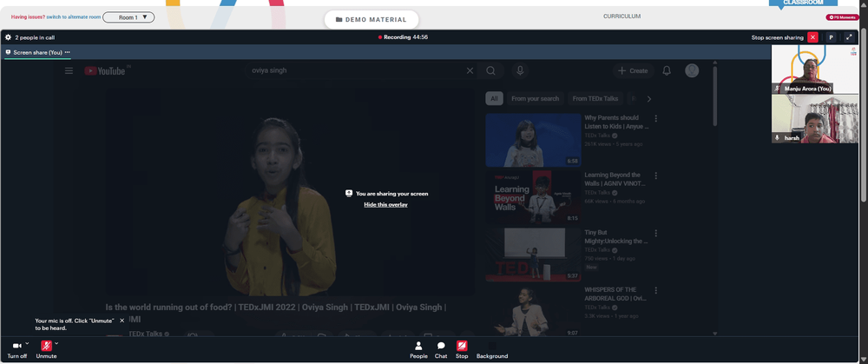Click the YouTube Create button
The height and width of the screenshot is (364, 868).
(633, 70)
